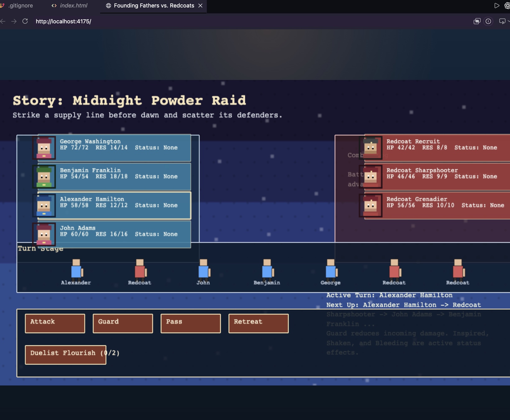Select Alexander Hamilton's portrait
The height and width of the screenshot is (420, 510).
point(44,206)
